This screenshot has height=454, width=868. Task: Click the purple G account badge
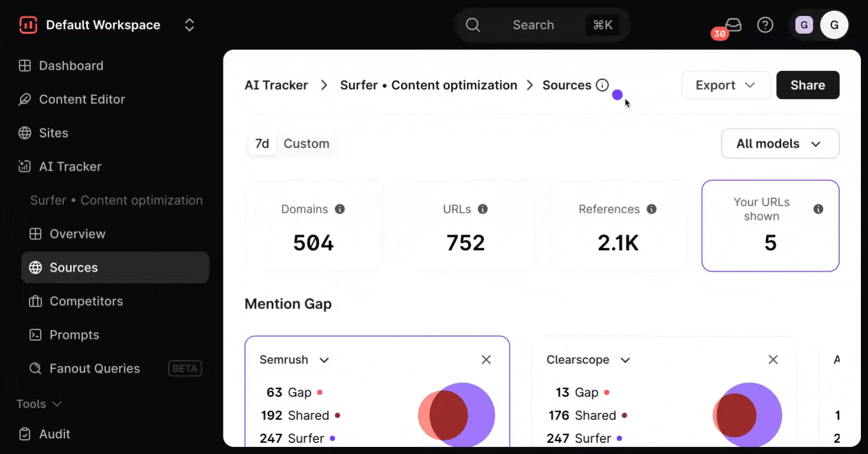coord(804,25)
